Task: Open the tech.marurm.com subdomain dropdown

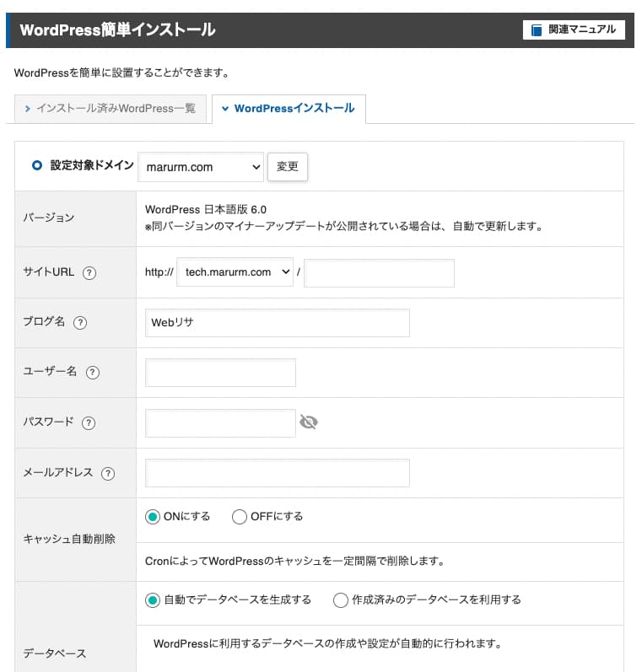Action: 235,272
